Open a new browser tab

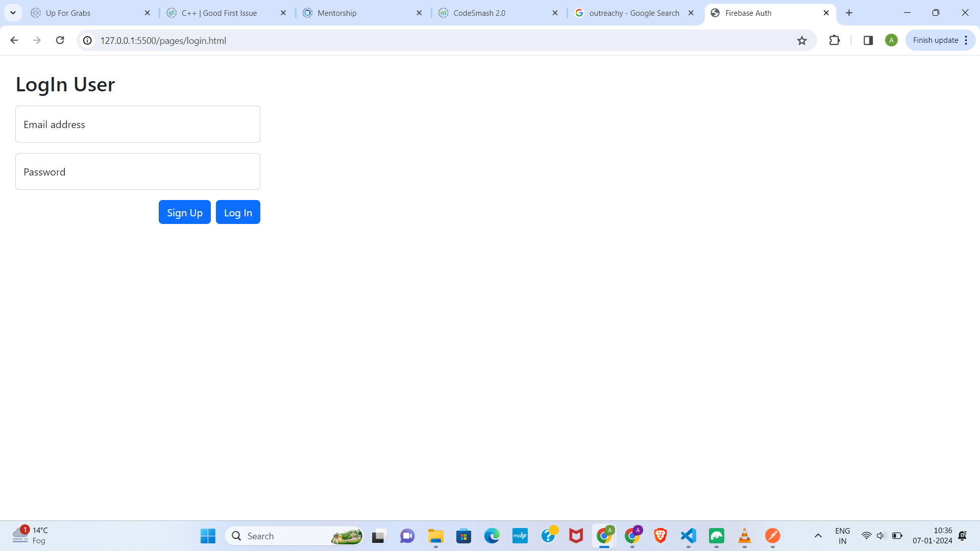pyautogui.click(x=849, y=13)
